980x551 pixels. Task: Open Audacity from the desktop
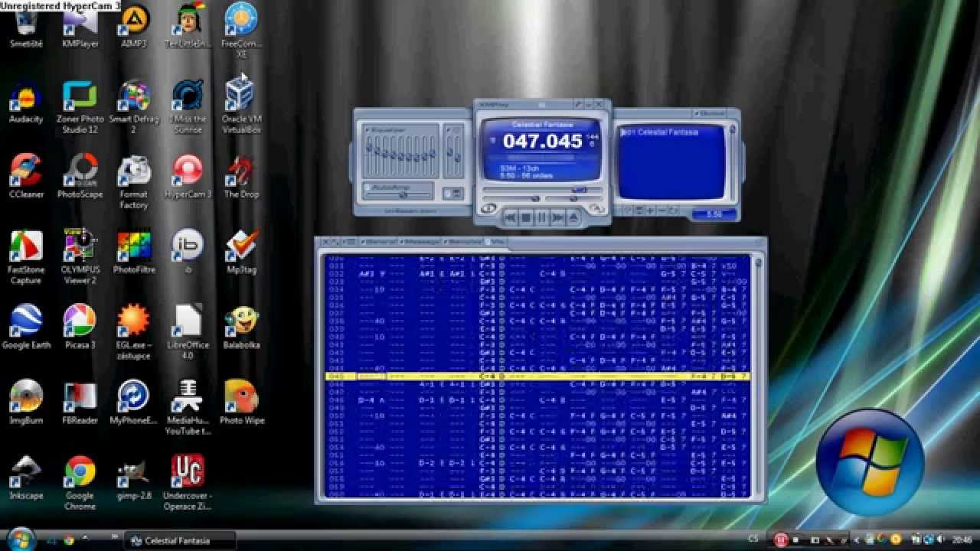point(26,103)
